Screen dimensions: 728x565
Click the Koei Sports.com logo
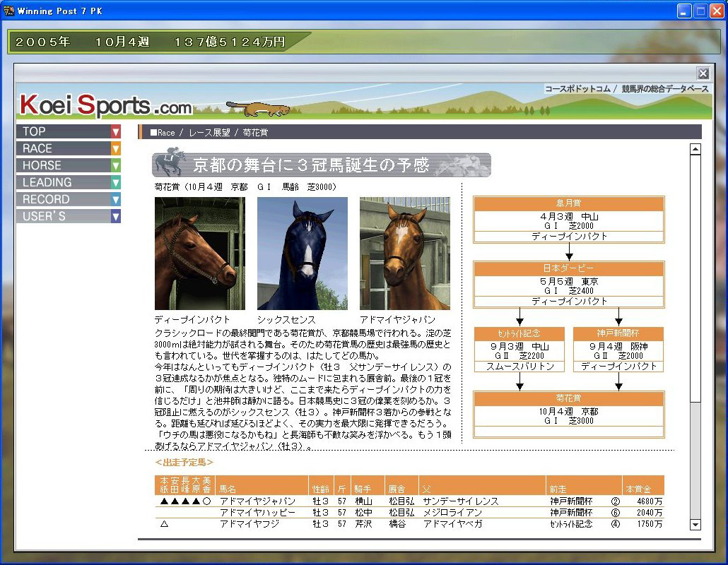(x=106, y=105)
